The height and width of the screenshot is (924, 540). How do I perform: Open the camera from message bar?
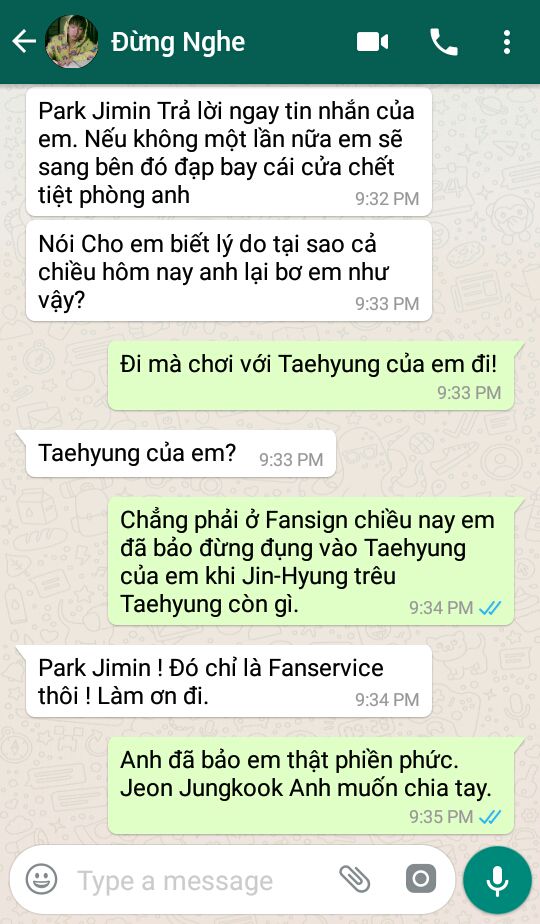click(421, 879)
